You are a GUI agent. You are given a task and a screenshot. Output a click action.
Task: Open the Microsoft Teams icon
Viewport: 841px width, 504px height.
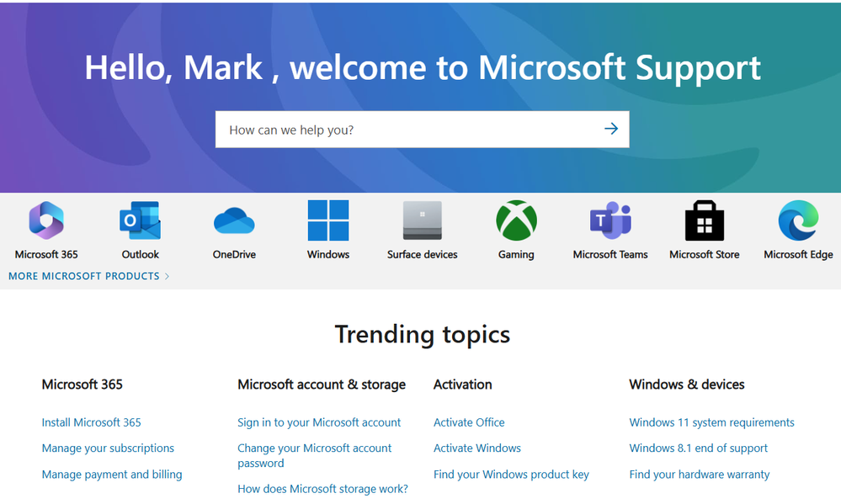(x=610, y=220)
